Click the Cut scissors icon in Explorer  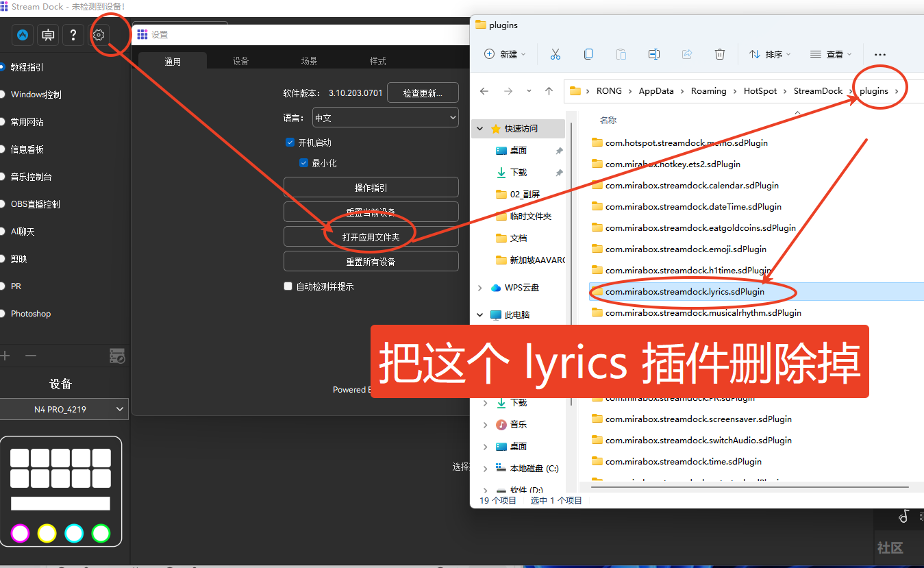tap(555, 54)
